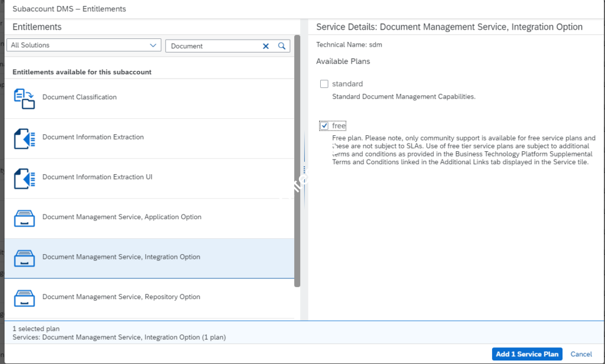This screenshot has width=605, height=364.
Task: Cancel the entitlements dialog
Action: pos(581,354)
